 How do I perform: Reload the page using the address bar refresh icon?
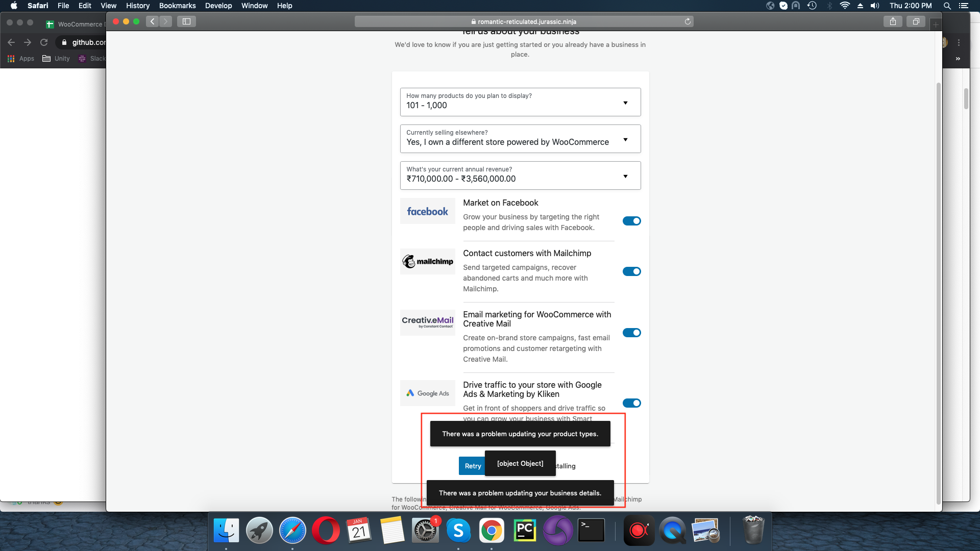[x=688, y=21]
